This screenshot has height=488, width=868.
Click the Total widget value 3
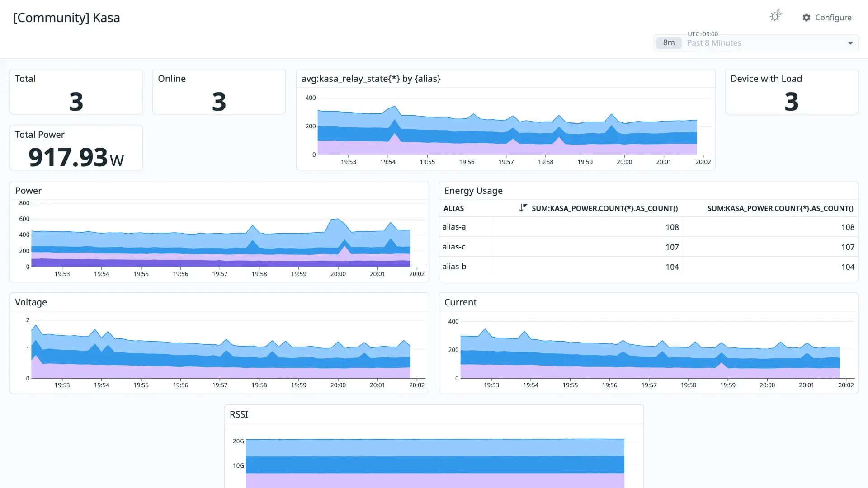coord(76,102)
